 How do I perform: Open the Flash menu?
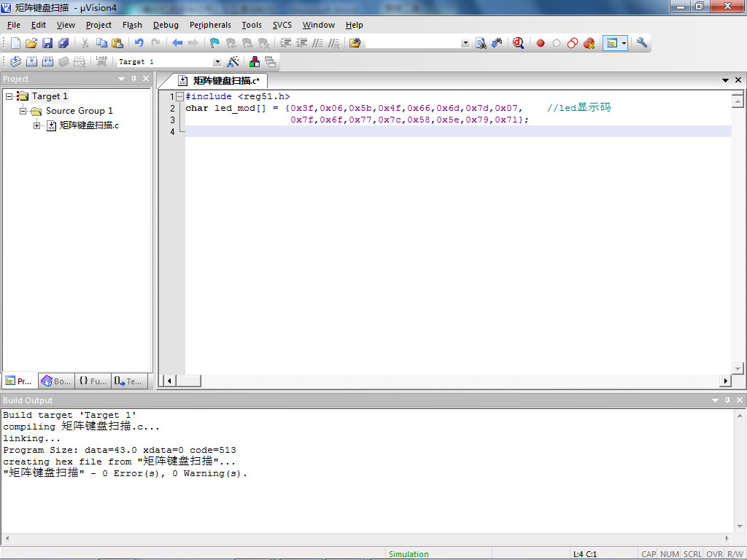click(x=132, y=26)
